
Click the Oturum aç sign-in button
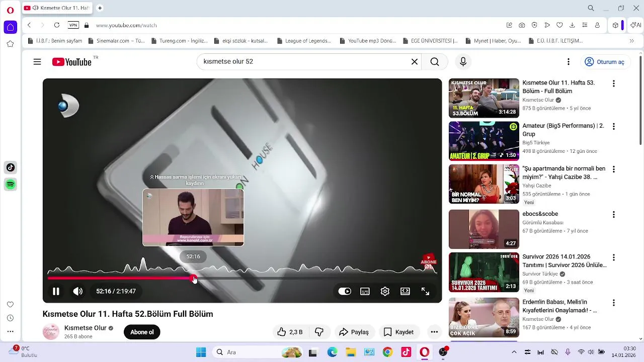coord(604,62)
